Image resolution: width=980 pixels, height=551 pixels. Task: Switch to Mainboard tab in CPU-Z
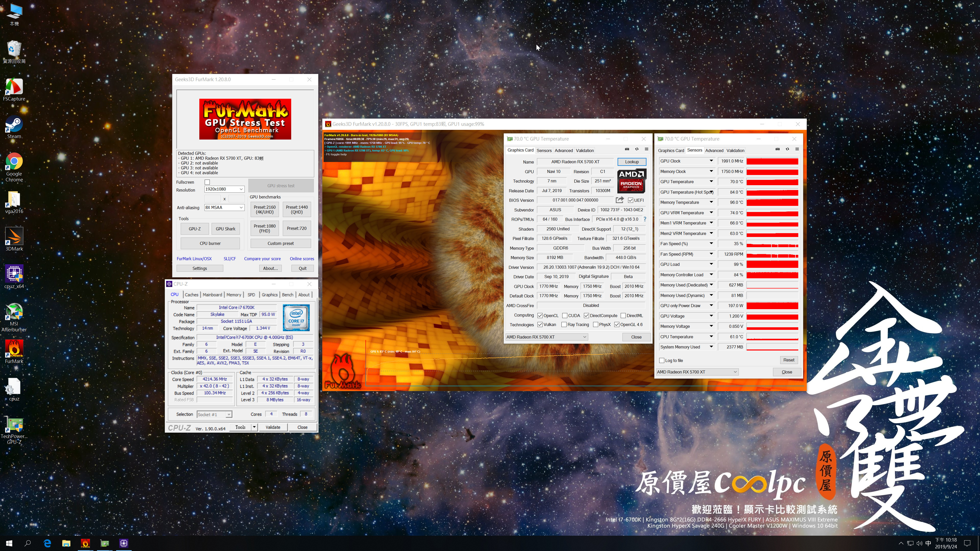[212, 295]
